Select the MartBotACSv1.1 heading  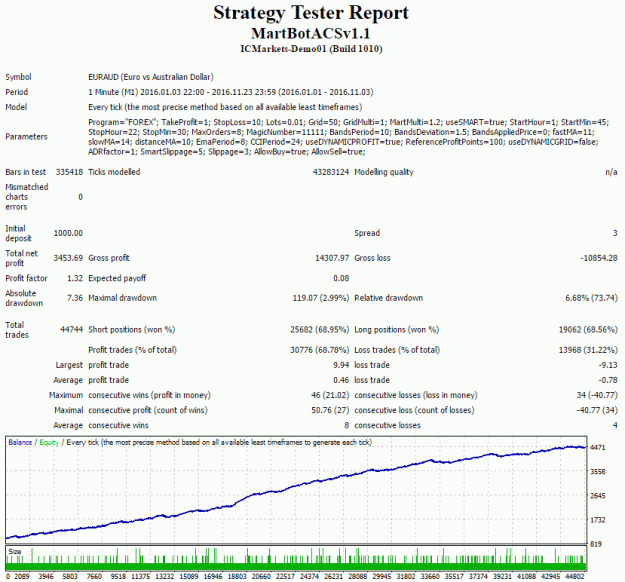pyautogui.click(x=311, y=33)
